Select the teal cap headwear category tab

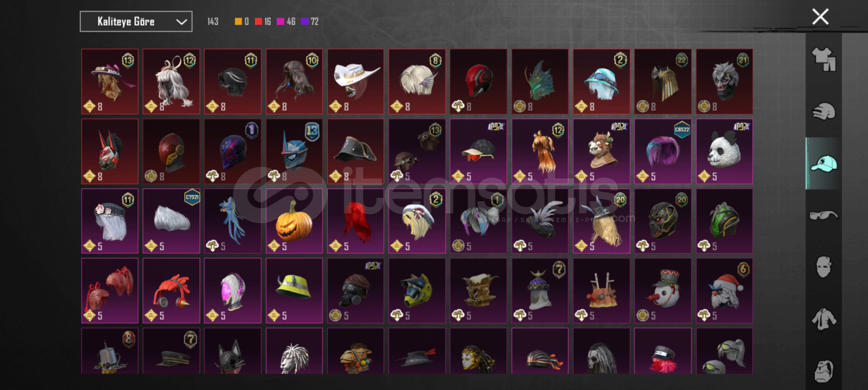point(824,163)
